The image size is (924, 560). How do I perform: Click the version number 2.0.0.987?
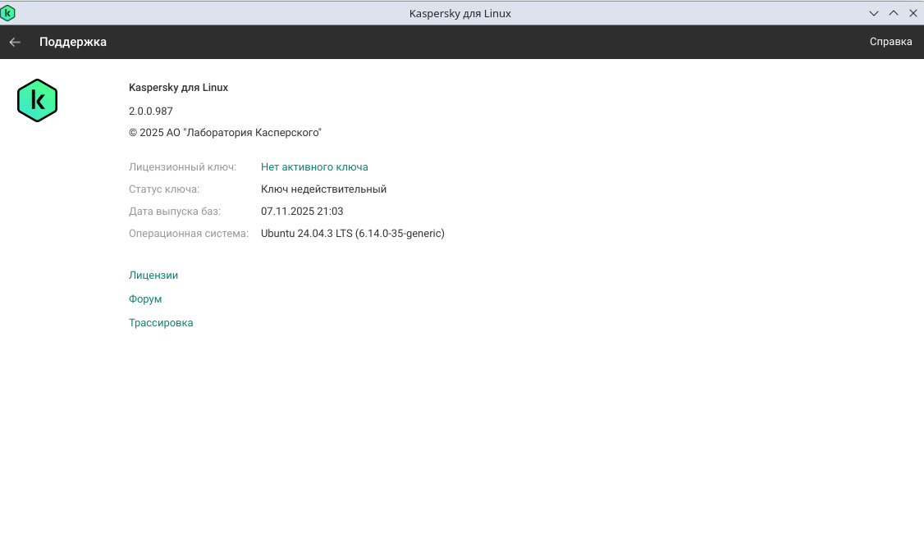(x=151, y=112)
